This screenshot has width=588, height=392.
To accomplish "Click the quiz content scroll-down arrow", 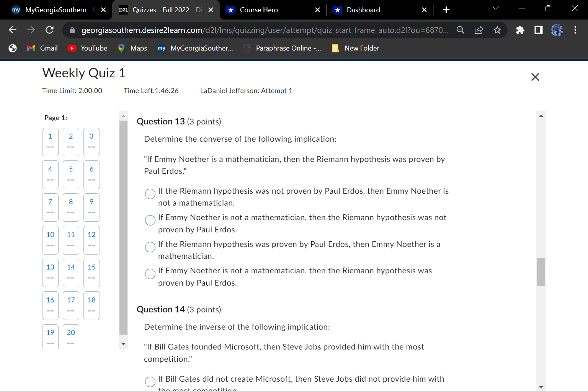I will pyautogui.click(x=541, y=387).
